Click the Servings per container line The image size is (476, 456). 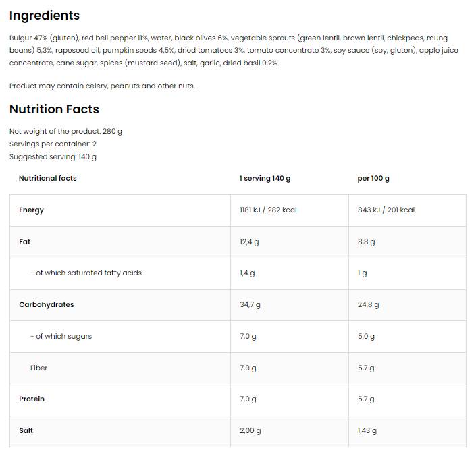[x=53, y=144]
